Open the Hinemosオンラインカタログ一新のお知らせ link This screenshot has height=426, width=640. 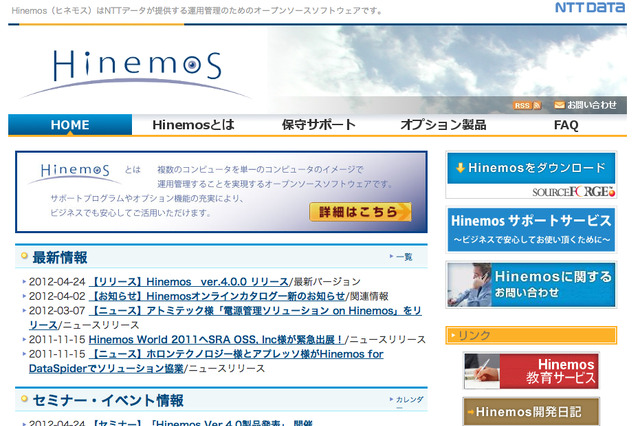tap(217, 296)
